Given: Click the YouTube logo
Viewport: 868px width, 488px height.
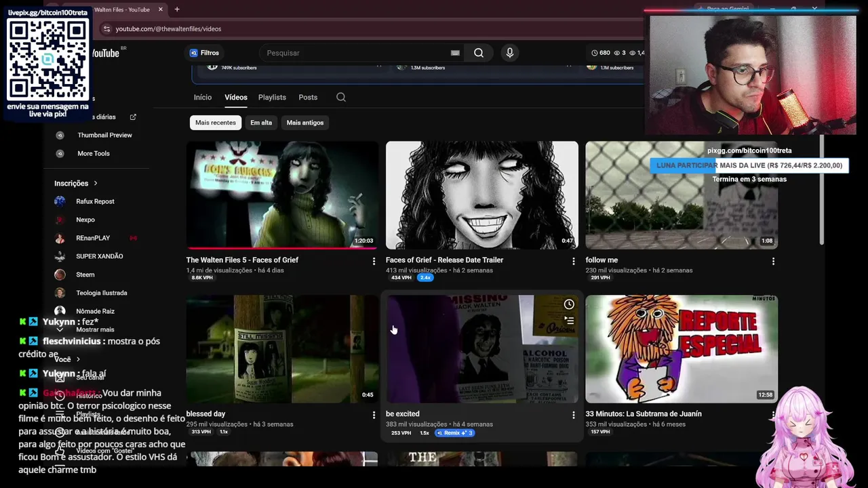Looking at the screenshot, I should 105,53.
